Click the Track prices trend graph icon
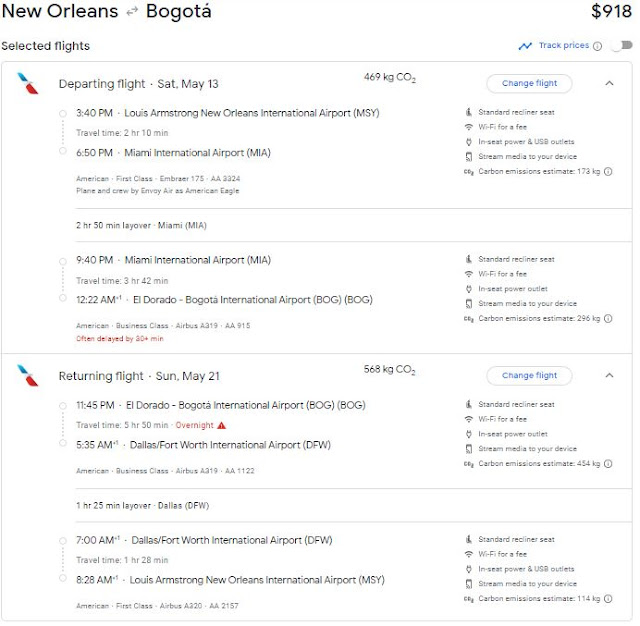 [x=525, y=46]
